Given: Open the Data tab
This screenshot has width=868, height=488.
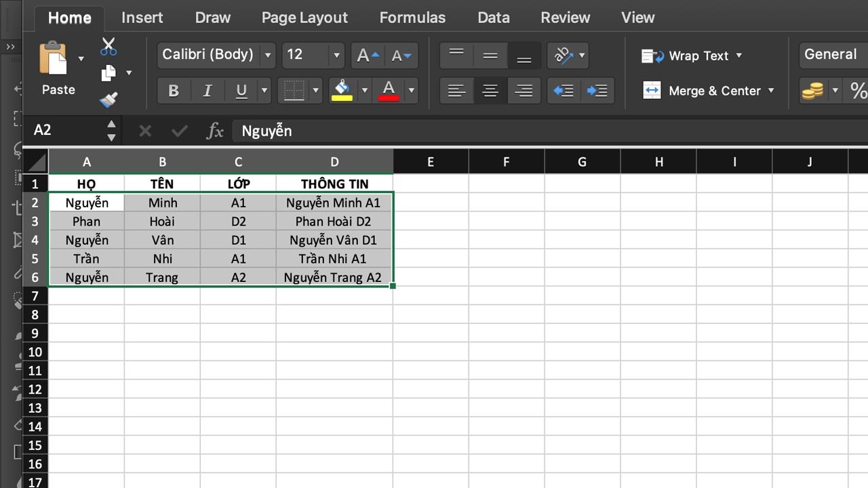Looking at the screenshot, I should coord(493,18).
